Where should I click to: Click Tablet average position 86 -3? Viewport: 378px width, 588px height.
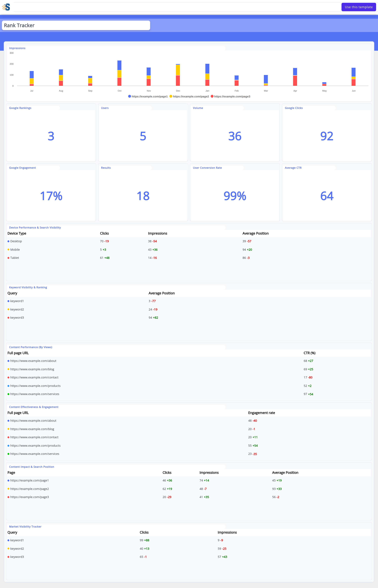click(246, 258)
